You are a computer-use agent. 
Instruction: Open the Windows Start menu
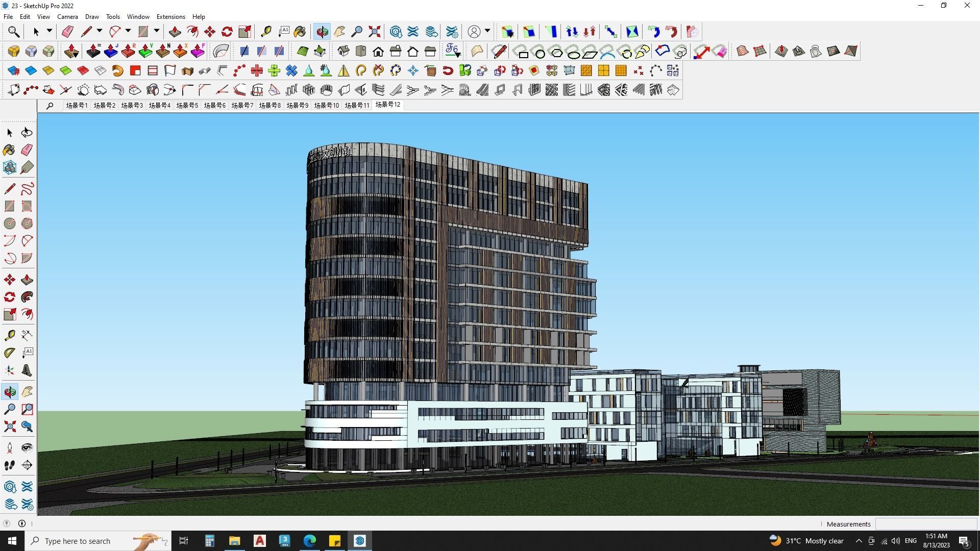[x=12, y=541]
